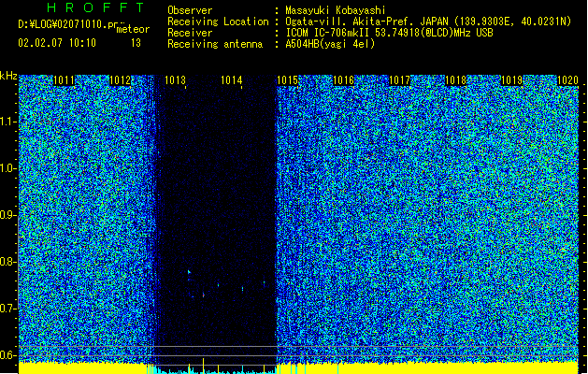Click the Receiving Location label

coord(218,22)
